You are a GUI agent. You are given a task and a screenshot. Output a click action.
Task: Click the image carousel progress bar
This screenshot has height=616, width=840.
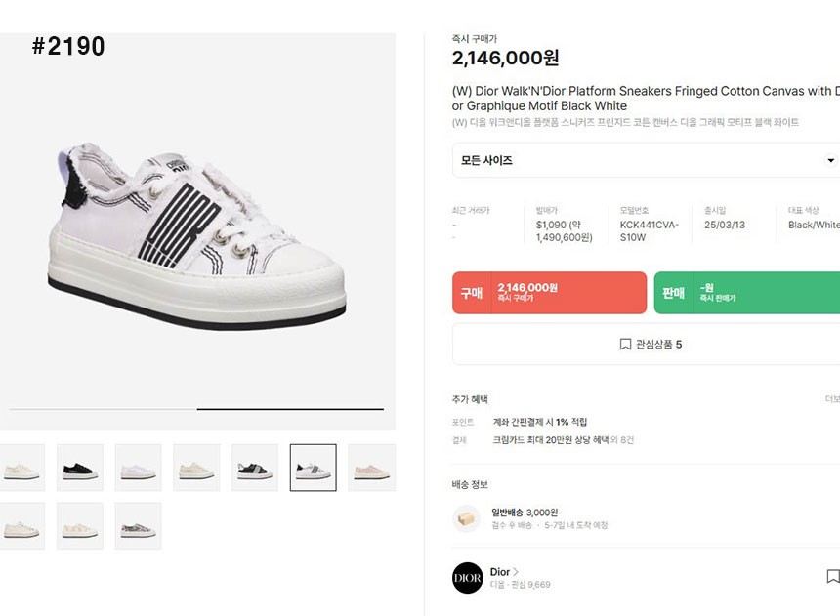tap(196, 409)
